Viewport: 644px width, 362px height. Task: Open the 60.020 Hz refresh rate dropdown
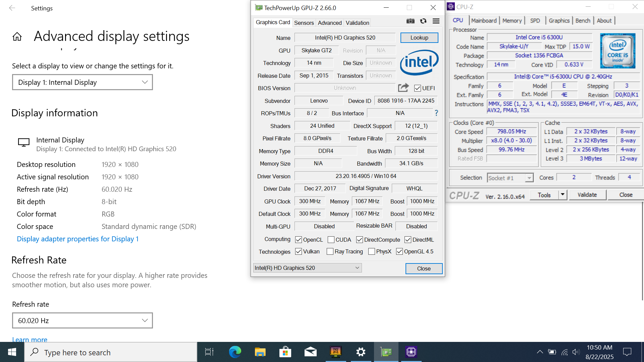point(83,320)
